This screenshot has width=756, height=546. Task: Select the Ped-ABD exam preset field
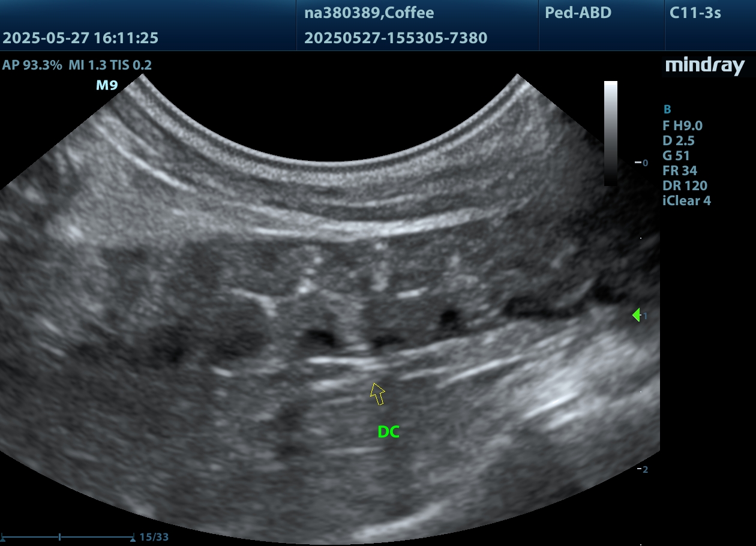(578, 13)
